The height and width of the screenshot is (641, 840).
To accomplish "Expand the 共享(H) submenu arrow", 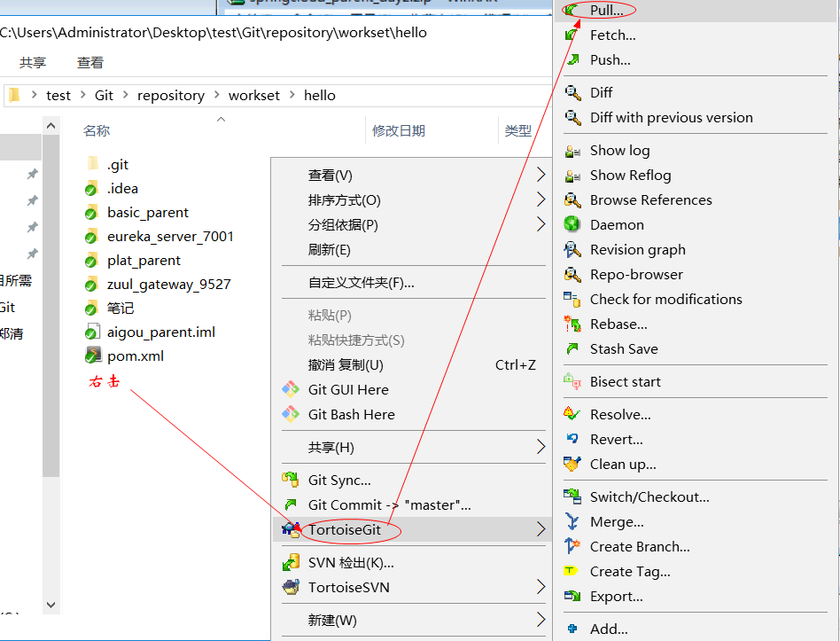I will click(x=541, y=447).
